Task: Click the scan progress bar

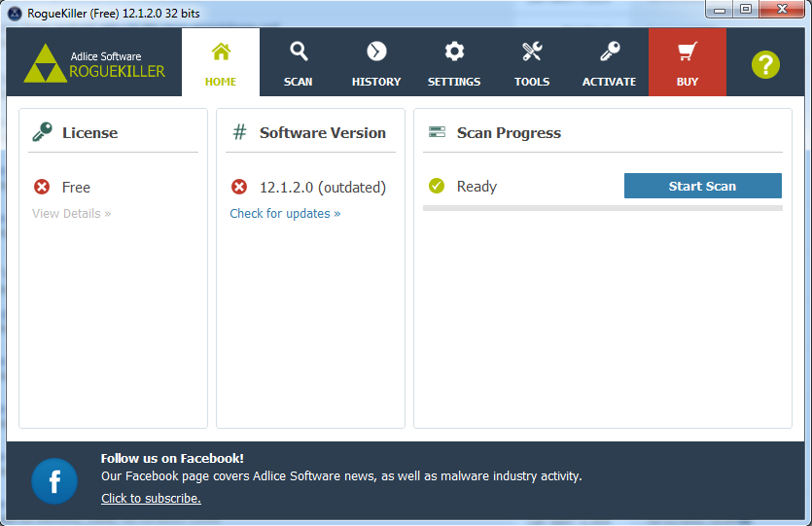Action: 602,208
